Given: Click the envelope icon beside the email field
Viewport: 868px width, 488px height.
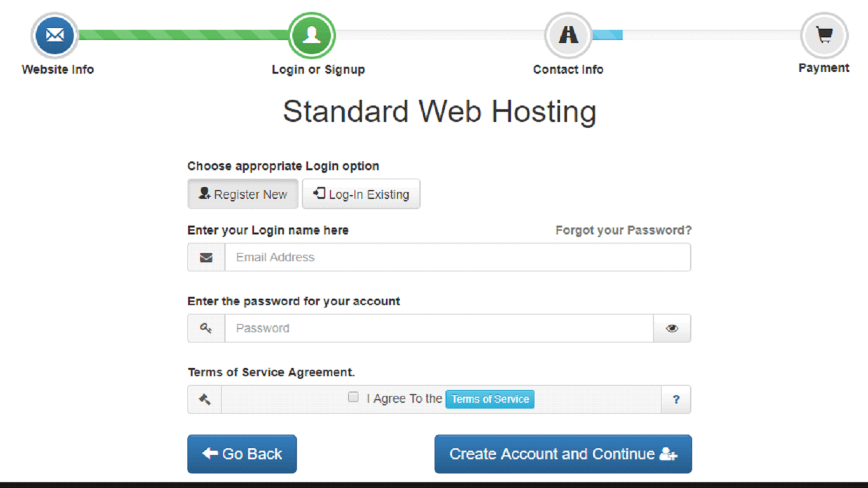Looking at the screenshot, I should tap(206, 257).
